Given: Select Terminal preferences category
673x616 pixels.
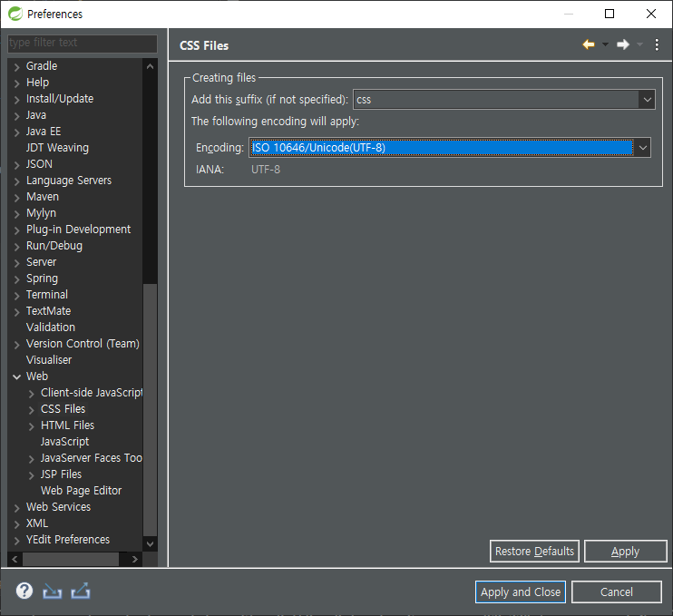Looking at the screenshot, I should point(47,295).
